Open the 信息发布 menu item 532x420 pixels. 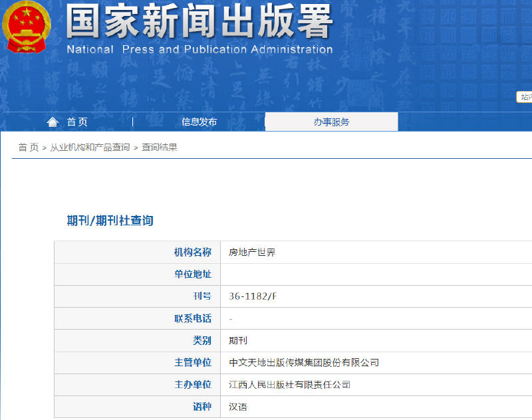[x=199, y=122]
